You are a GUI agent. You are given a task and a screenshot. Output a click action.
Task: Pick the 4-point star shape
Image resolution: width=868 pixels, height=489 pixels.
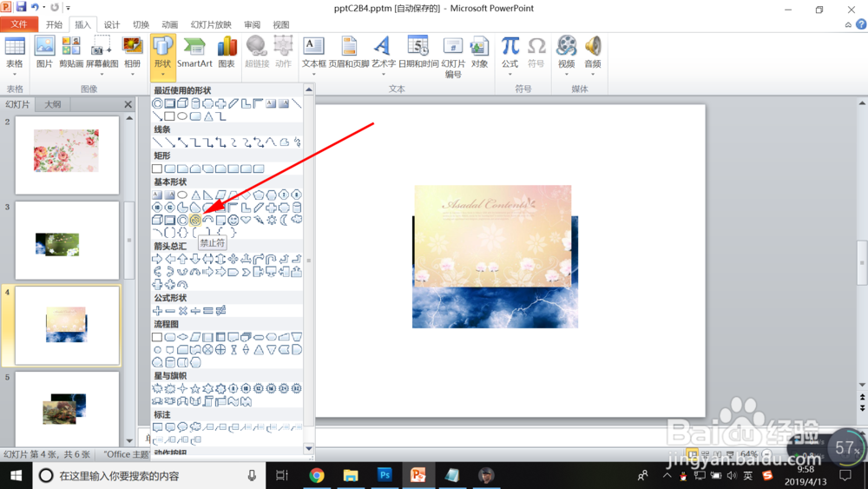182,389
